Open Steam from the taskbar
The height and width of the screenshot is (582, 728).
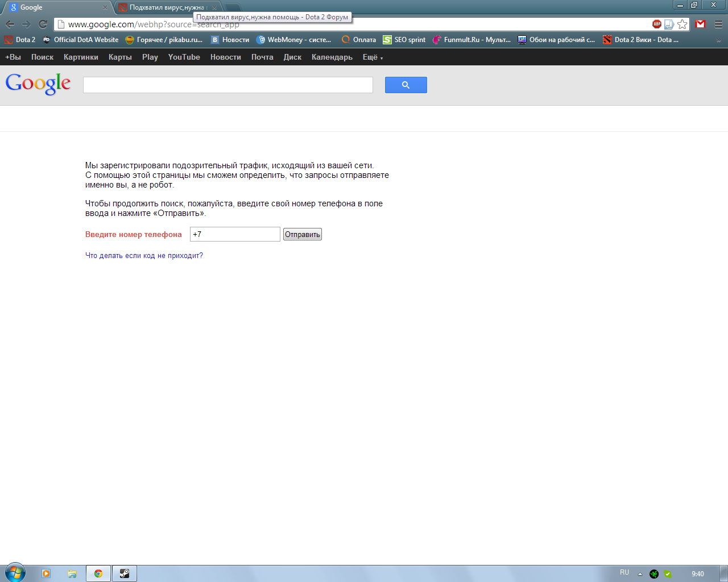(x=124, y=573)
